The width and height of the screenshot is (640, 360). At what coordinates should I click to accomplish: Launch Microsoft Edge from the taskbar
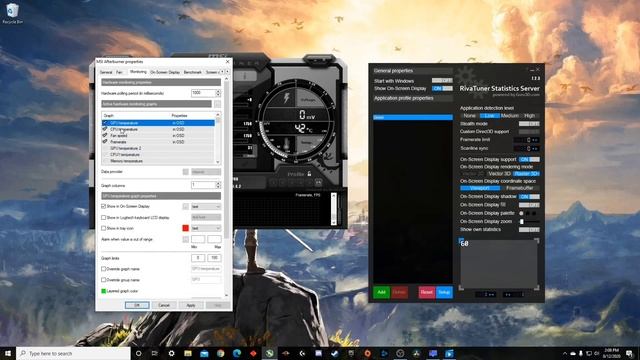point(237,353)
